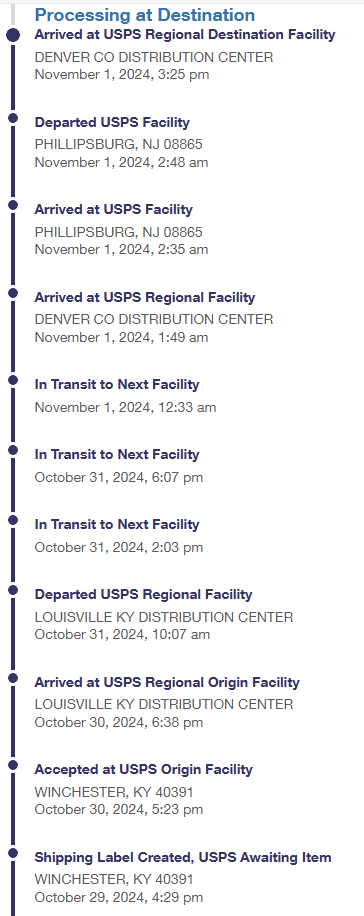Select the Louisville departure time October 31 10:07 am
The width and height of the screenshot is (364, 916).
point(122,634)
